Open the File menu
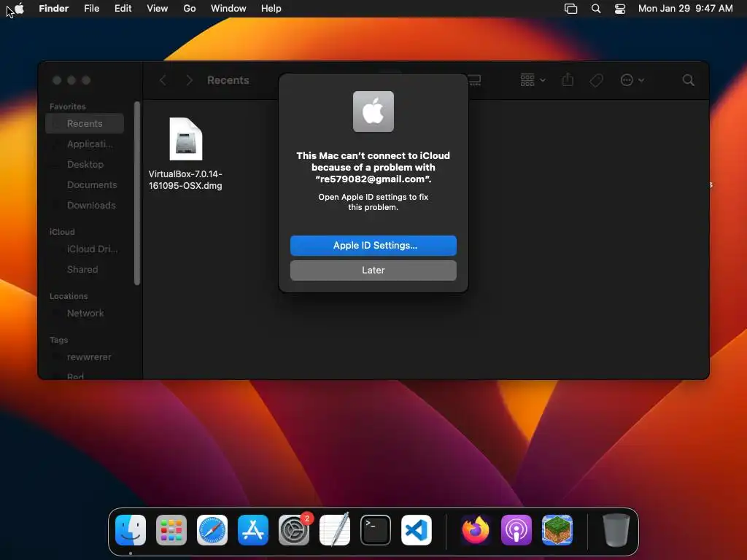Screen dimensions: 747x560 pyautogui.click(x=91, y=9)
